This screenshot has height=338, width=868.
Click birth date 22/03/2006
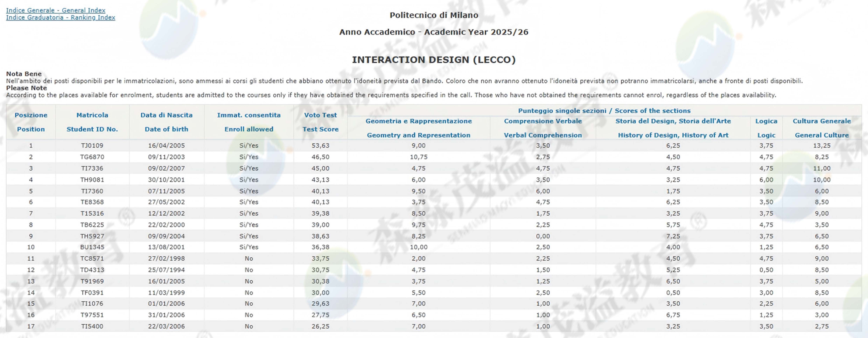tap(166, 327)
